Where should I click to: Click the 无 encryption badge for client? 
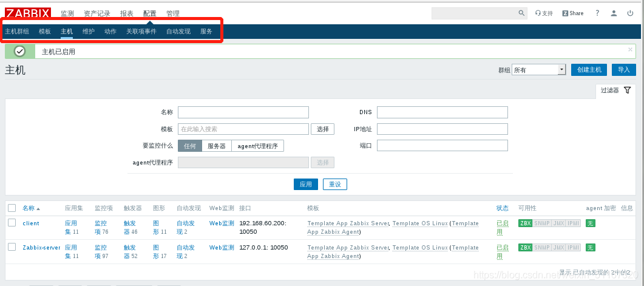click(x=590, y=223)
